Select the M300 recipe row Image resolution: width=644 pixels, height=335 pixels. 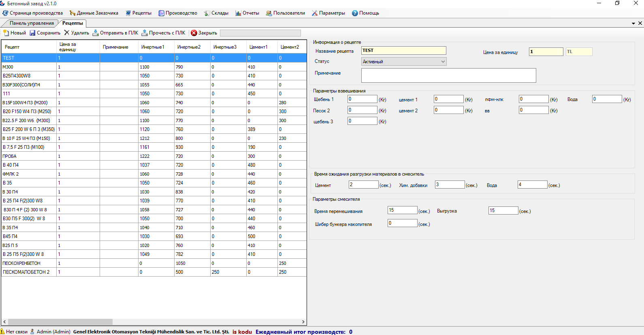(28, 67)
